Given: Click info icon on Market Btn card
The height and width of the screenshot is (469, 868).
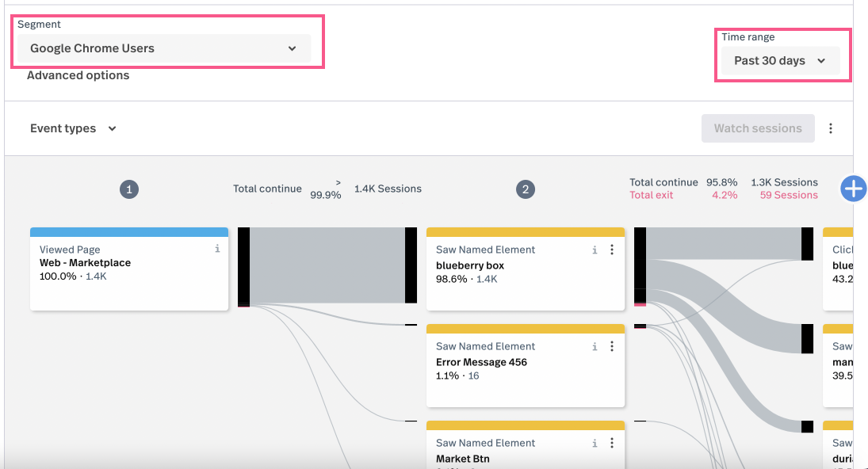Looking at the screenshot, I should click(x=595, y=443).
